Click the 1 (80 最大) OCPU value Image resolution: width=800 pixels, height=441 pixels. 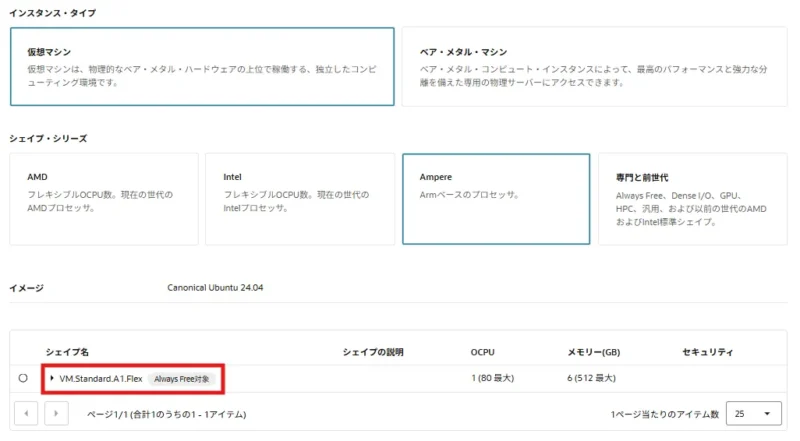(492, 378)
